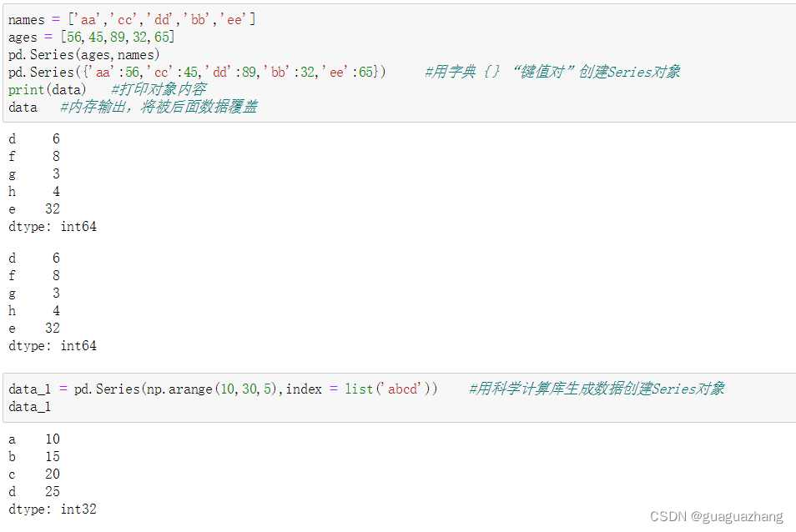The height and width of the screenshot is (532, 796).
Task: Click row "f 8" in the first output block
Action: pyautogui.click(x=34, y=156)
